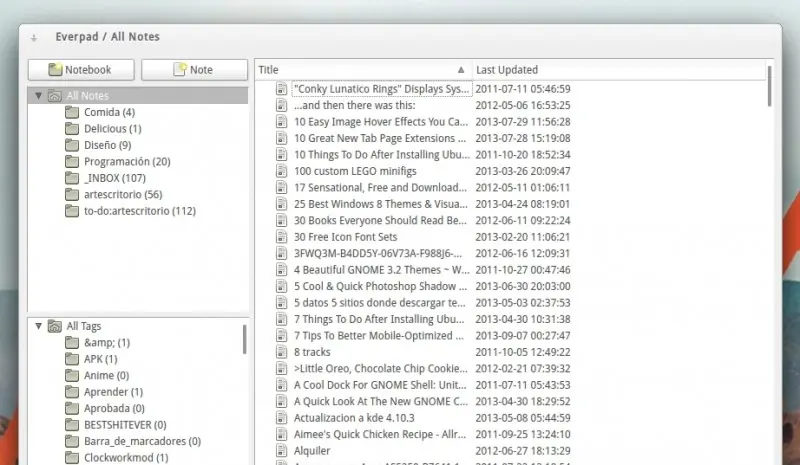Viewport: 800px width, 465px height.
Task: Open the _INBOX (107) notebook
Action: click(x=115, y=178)
